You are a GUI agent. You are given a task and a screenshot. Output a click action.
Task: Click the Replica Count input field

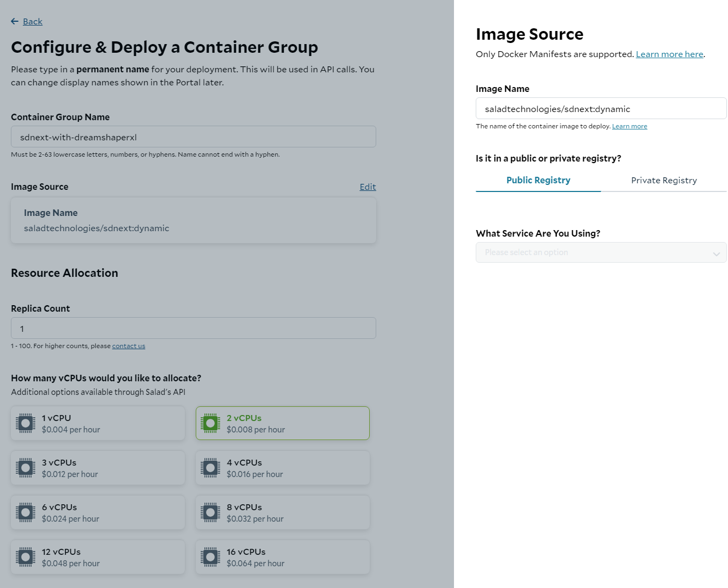[x=194, y=329]
